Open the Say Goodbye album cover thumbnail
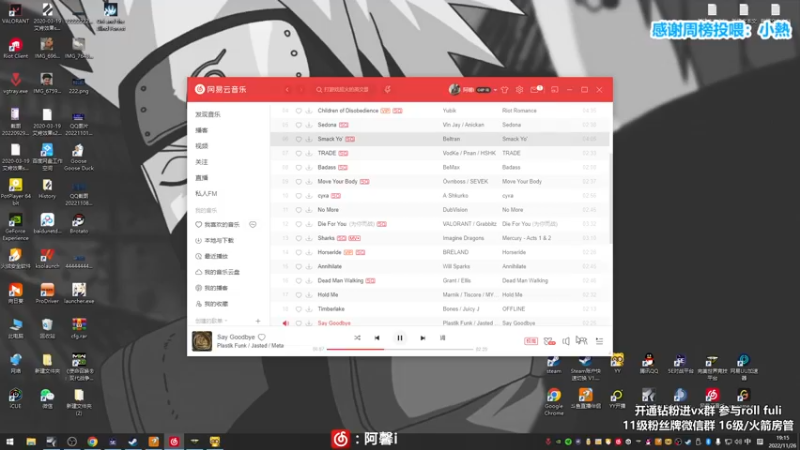Screen dimensions: 800x450 click(202, 341)
